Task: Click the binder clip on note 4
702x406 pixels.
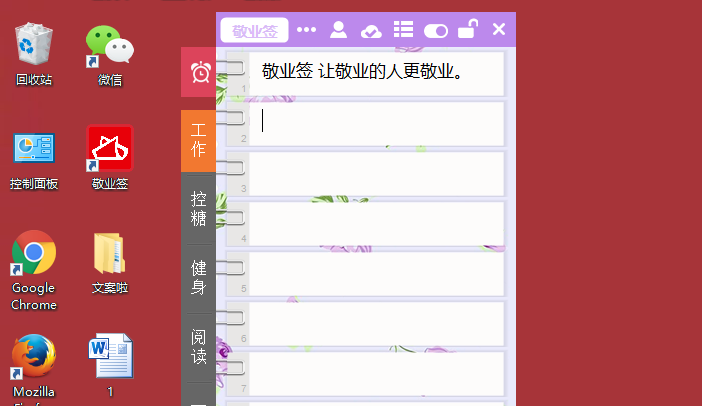Action: [231, 218]
